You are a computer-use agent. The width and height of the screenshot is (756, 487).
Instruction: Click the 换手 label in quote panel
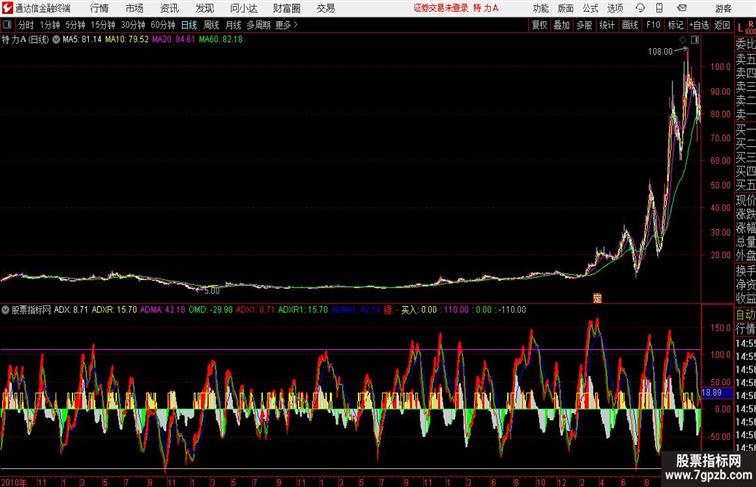tap(745, 271)
